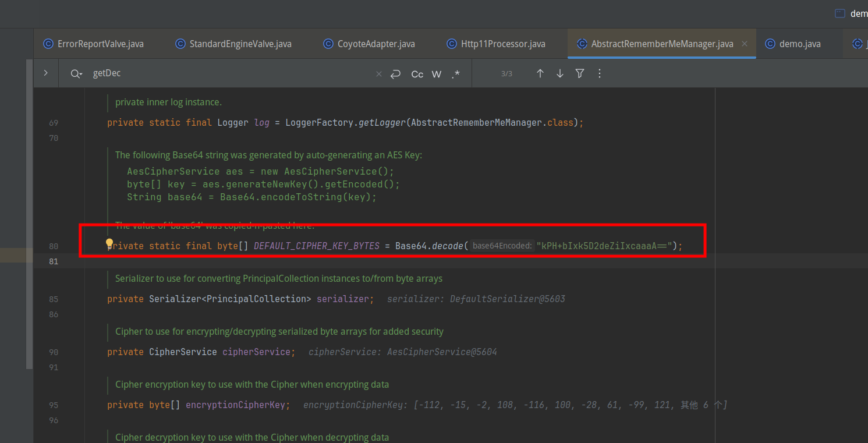Image resolution: width=868 pixels, height=443 pixels.
Task: Close the AbstractRememberMeManager.java tab
Action: point(745,44)
